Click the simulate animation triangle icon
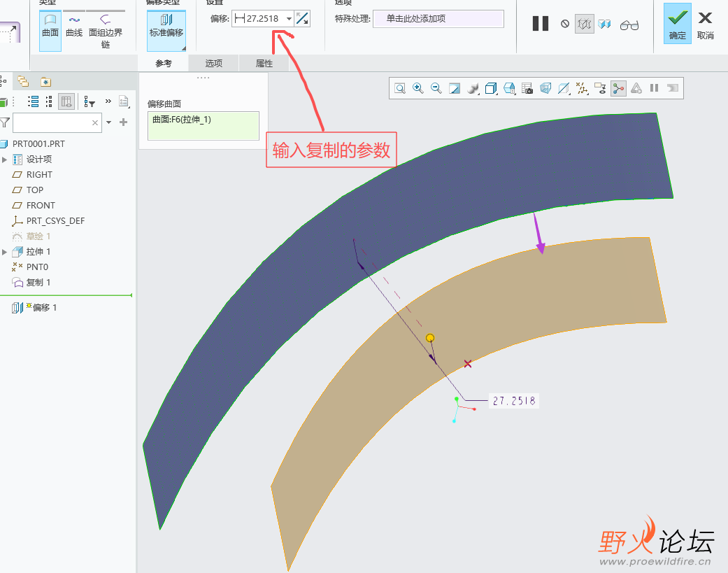728x573 pixels. [636, 88]
